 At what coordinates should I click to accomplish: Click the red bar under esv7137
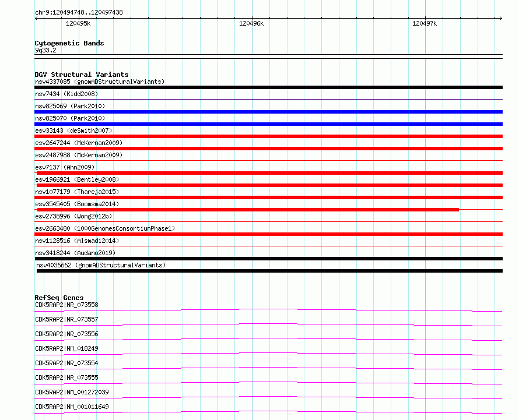(270, 173)
